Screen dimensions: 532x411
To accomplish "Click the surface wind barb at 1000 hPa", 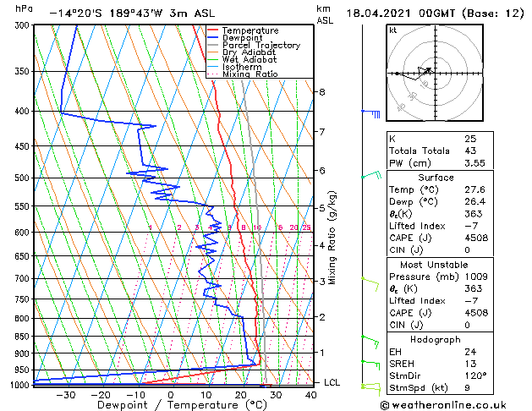I will (370, 386).
